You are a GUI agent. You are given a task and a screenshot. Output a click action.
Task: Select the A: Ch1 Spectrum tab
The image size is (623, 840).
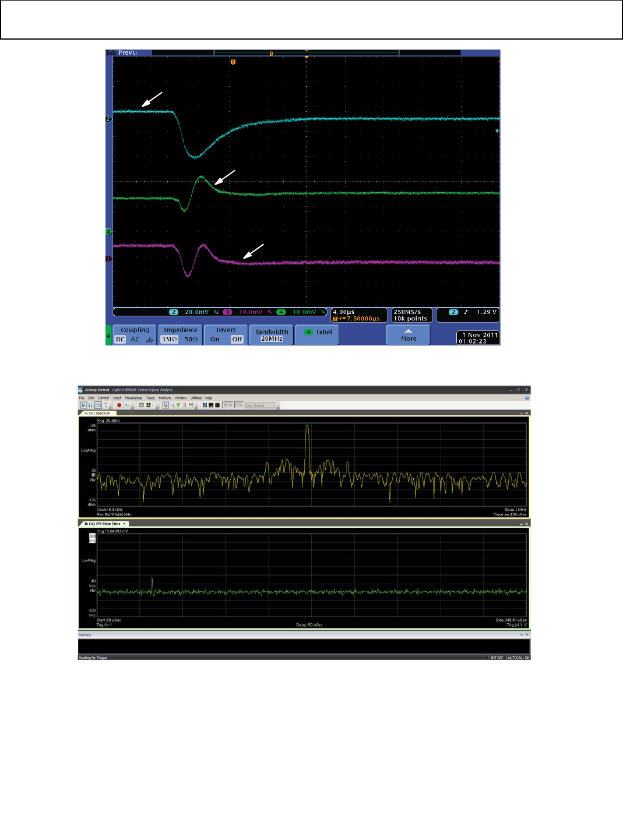coord(97,413)
